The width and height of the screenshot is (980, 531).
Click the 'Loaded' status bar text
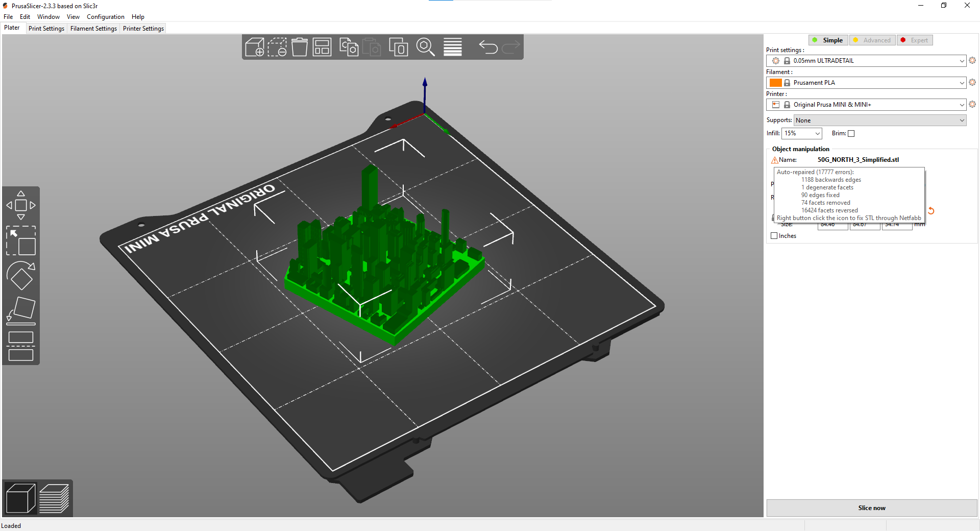coord(11,526)
